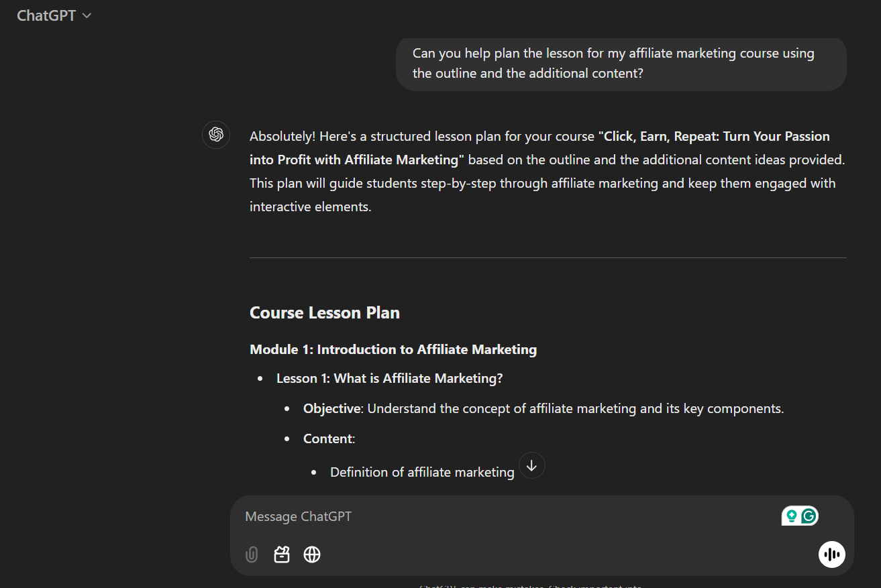
Task: Jump to bottom with the down arrow button
Action: pos(532,465)
